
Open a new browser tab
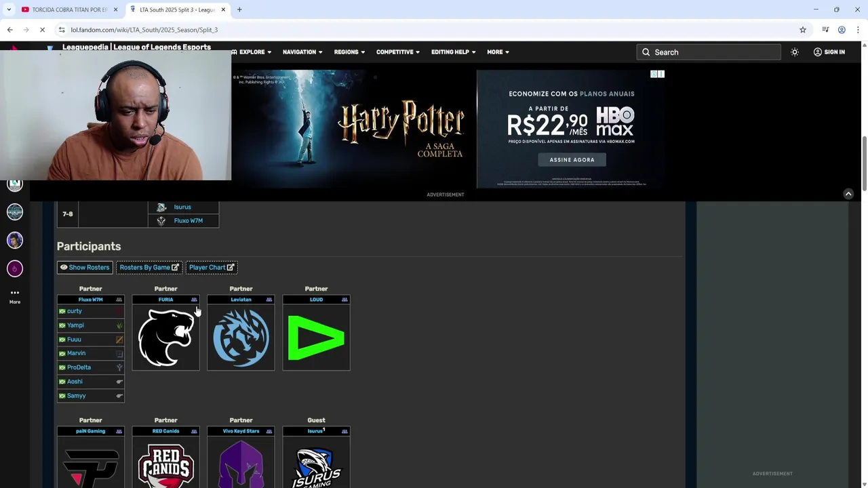(239, 9)
